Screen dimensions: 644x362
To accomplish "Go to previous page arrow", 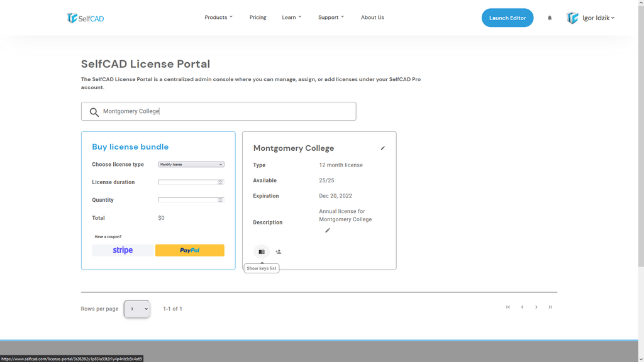I will click(522, 307).
